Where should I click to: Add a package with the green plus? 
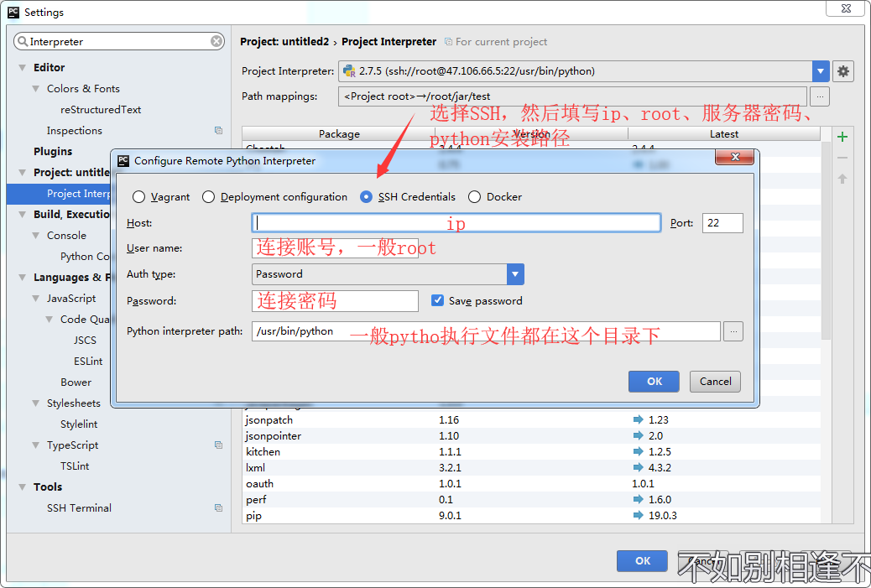842,137
